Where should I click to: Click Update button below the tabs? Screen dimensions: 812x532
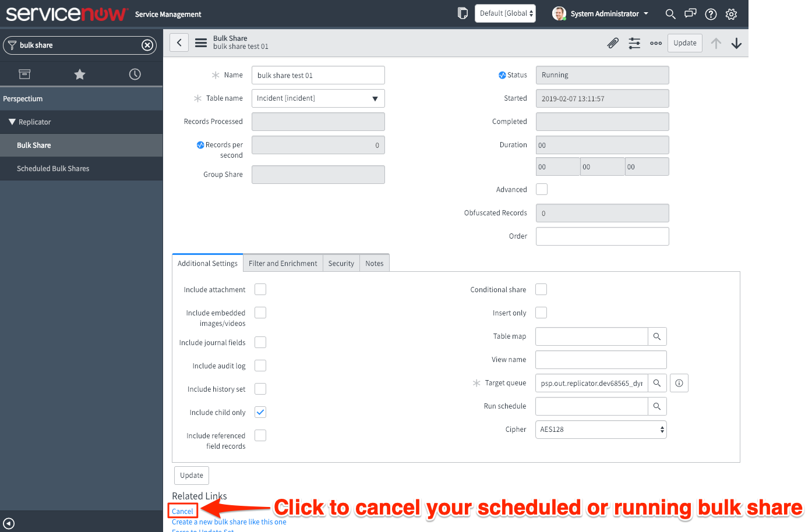pyautogui.click(x=192, y=476)
